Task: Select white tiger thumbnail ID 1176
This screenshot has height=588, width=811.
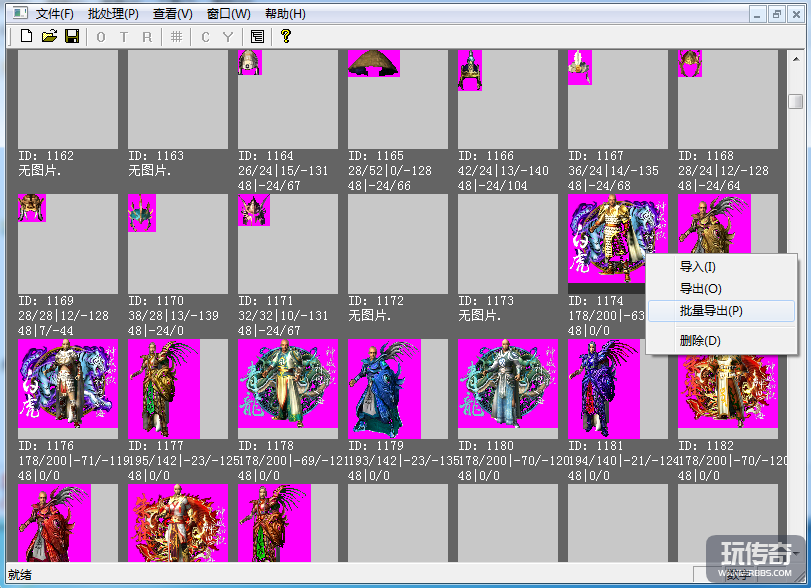Action: coord(68,389)
